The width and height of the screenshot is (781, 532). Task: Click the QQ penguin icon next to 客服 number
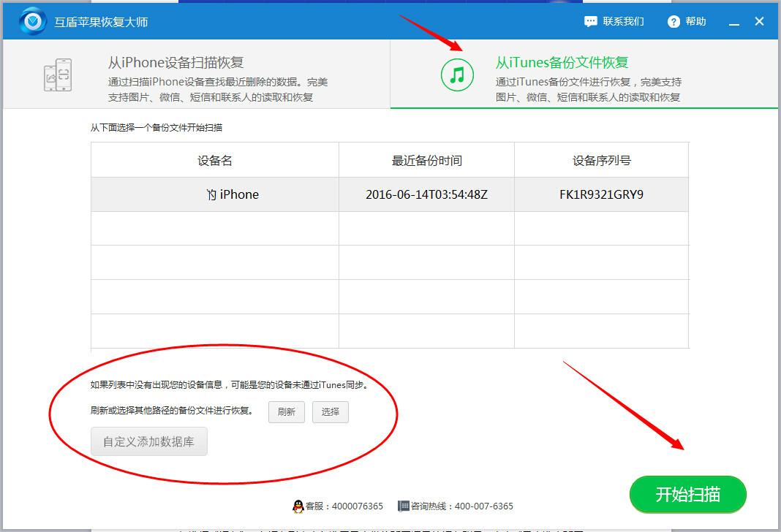pyautogui.click(x=298, y=506)
